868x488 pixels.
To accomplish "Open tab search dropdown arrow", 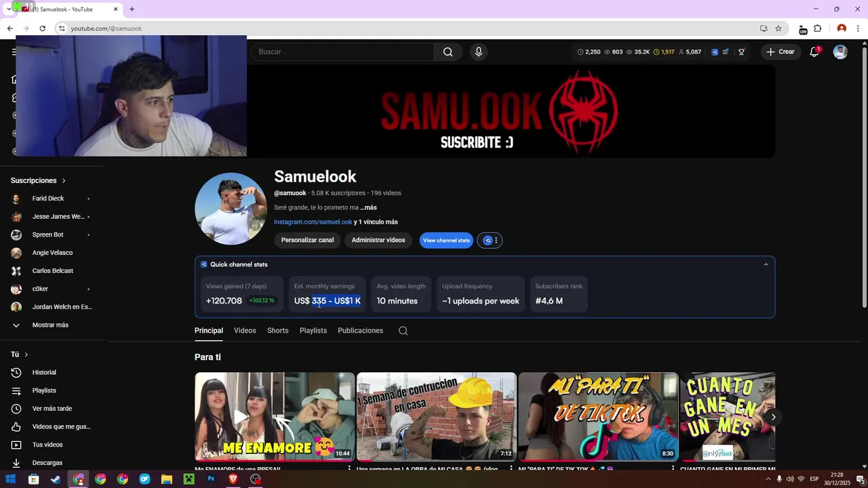I will [8, 9].
